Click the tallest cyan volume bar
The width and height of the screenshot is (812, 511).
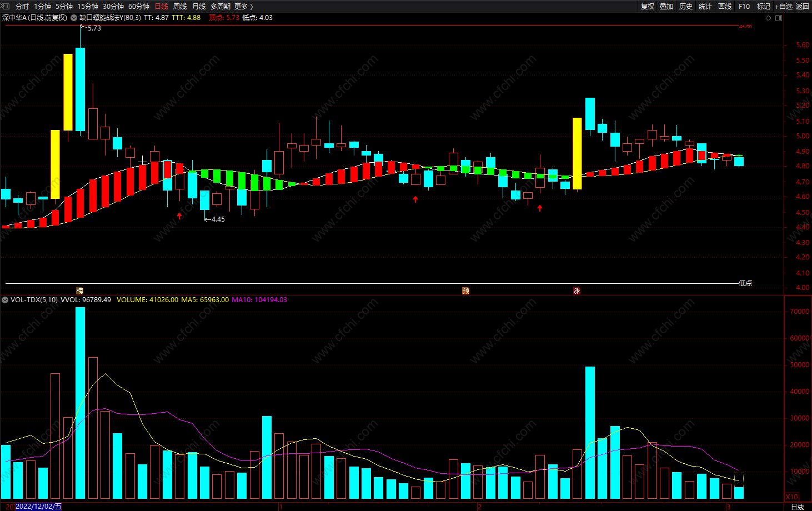point(81,403)
